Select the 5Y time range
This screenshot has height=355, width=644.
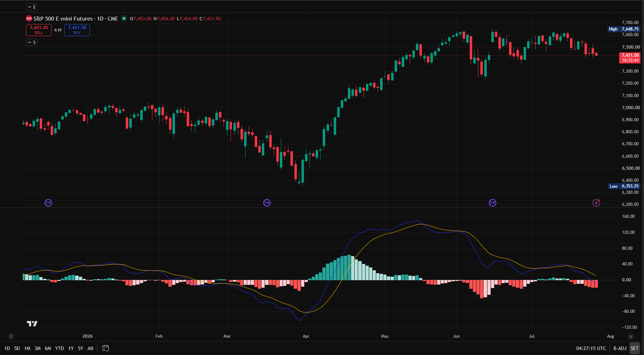click(x=80, y=348)
